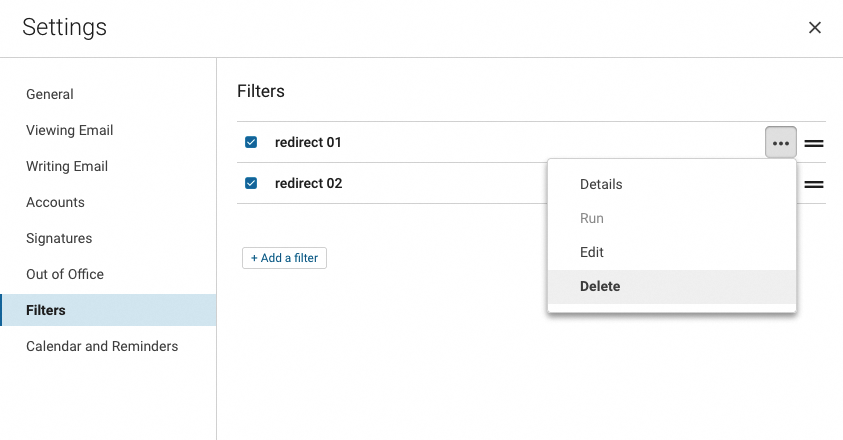
Task: Navigate to Out of Office settings
Action: tap(65, 275)
